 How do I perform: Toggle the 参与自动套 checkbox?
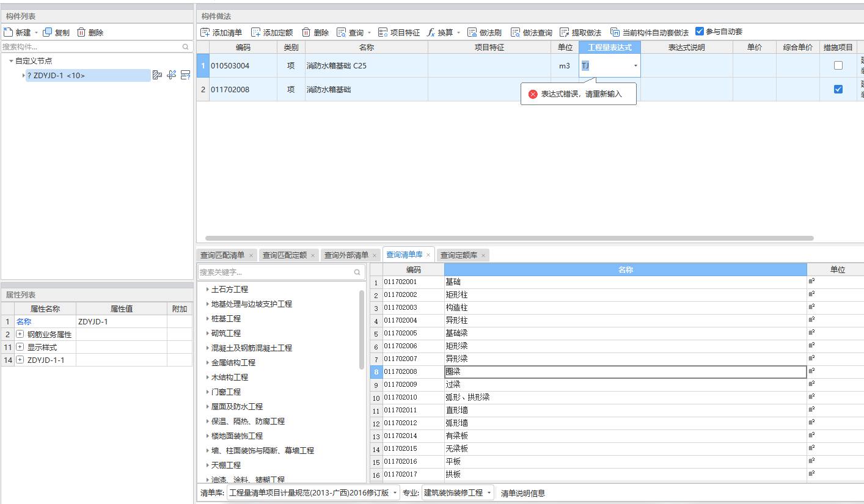pos(700,31)
